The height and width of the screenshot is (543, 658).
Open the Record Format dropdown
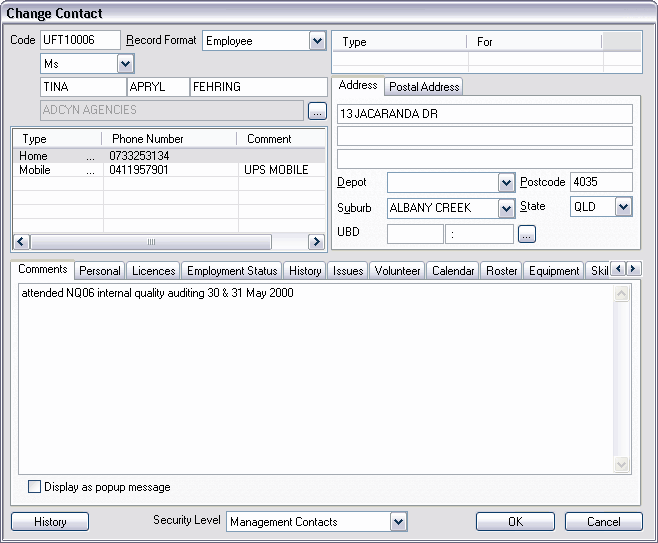click(317, 41)
